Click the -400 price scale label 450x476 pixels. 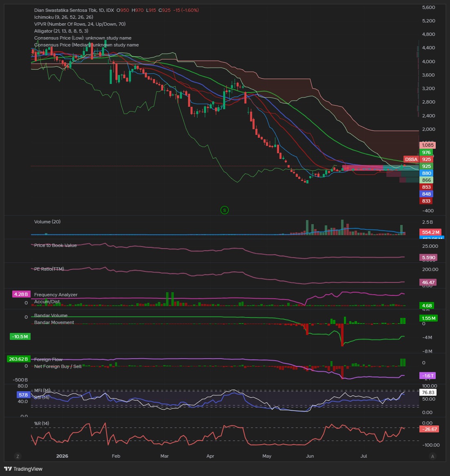click(428, 211)
